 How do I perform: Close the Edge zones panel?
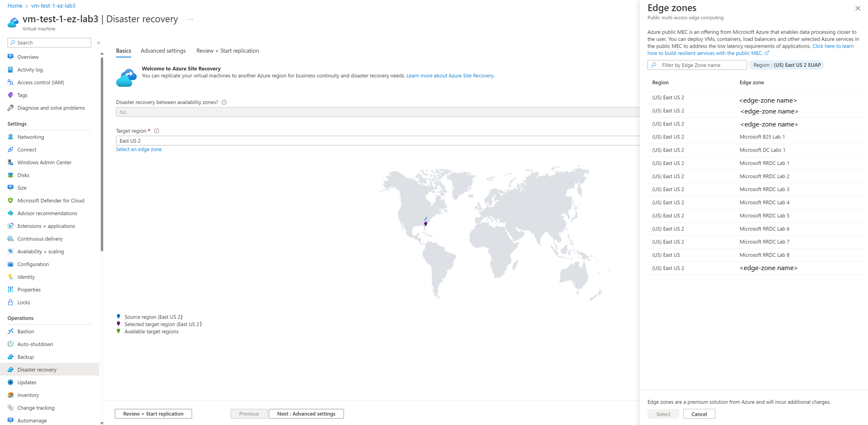coord(858,8)
